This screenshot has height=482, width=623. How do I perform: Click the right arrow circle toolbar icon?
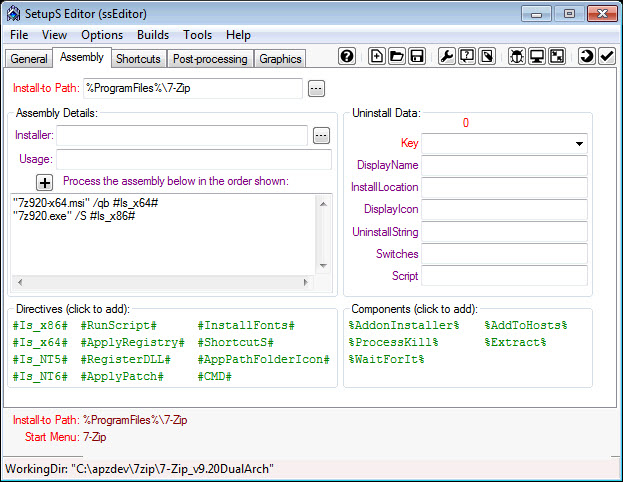pos(586,56)
